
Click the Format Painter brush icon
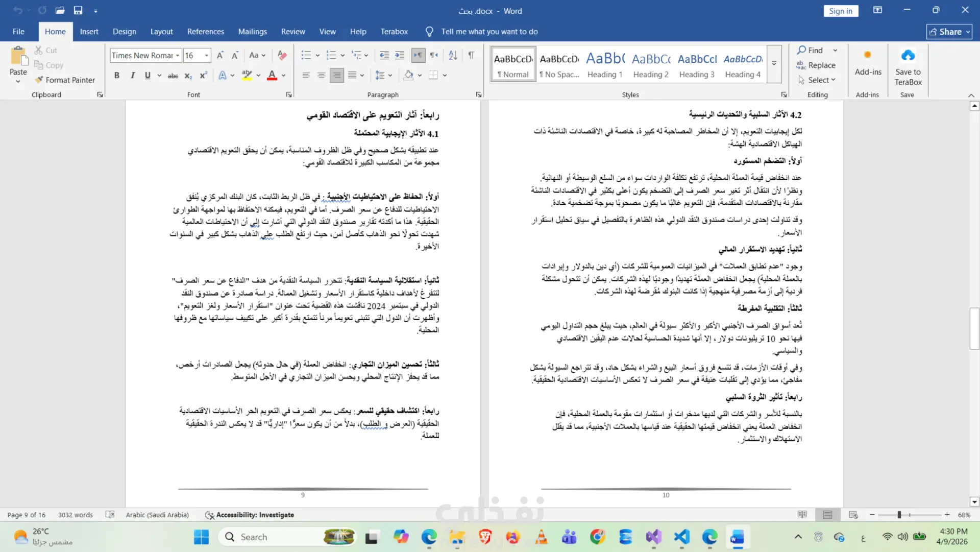[x=39, y=80]
